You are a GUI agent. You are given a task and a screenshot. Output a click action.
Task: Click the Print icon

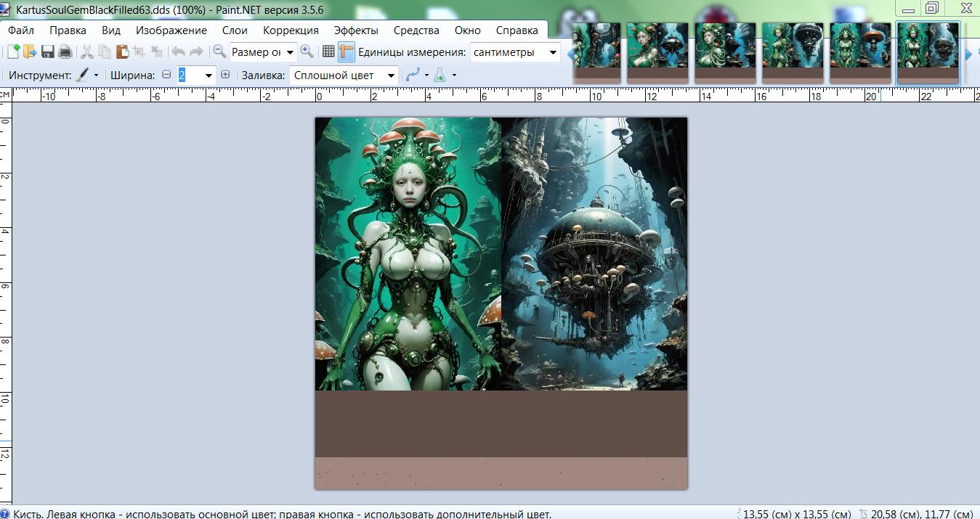[65, 52]
